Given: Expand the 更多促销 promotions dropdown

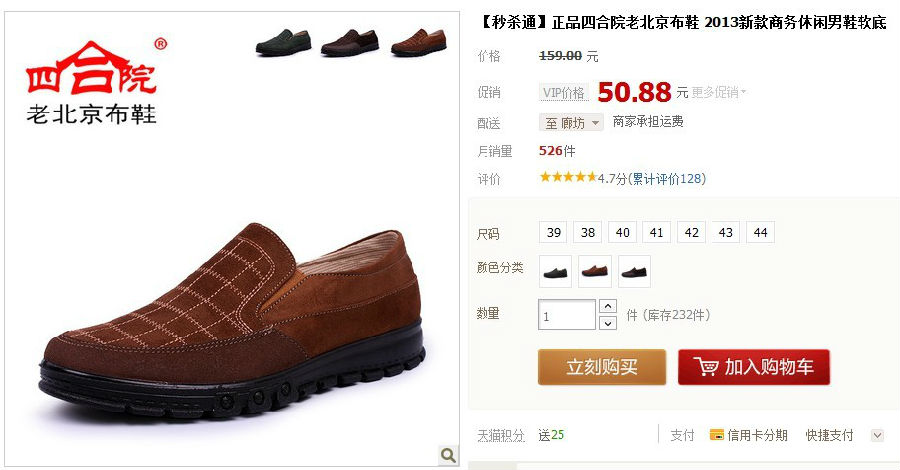Looking at the screenshot, I should click(719, 92).
